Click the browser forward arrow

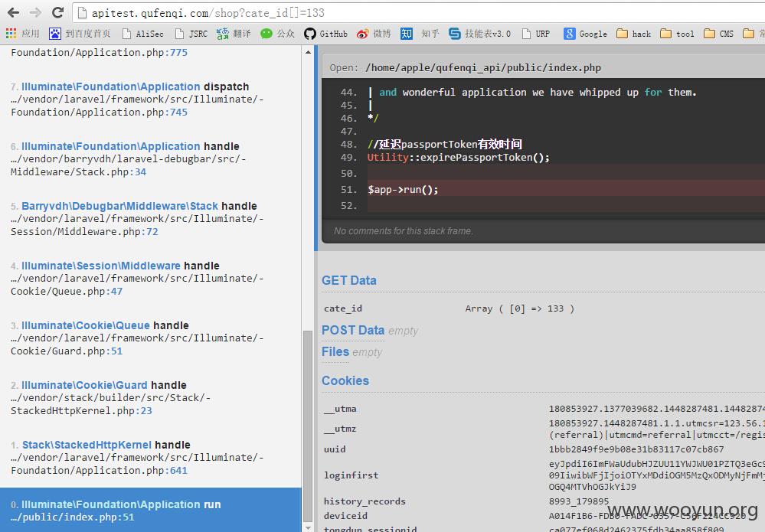(35, 13)
